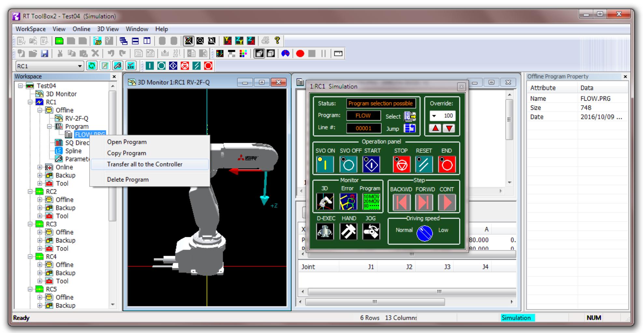The image size is (644, 333).
Task: Click the Program name field showing FLOW
Action: [363, 116]
